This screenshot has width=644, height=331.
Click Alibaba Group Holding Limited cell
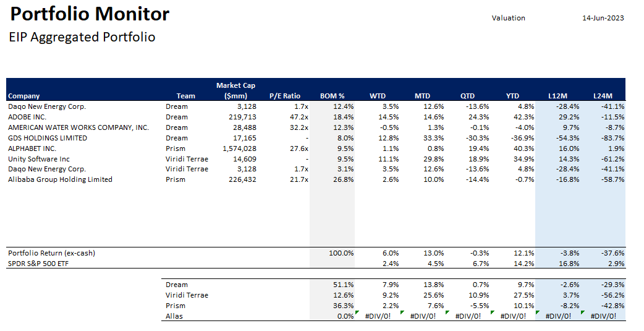pyautogui.click(x=60, y=179)
